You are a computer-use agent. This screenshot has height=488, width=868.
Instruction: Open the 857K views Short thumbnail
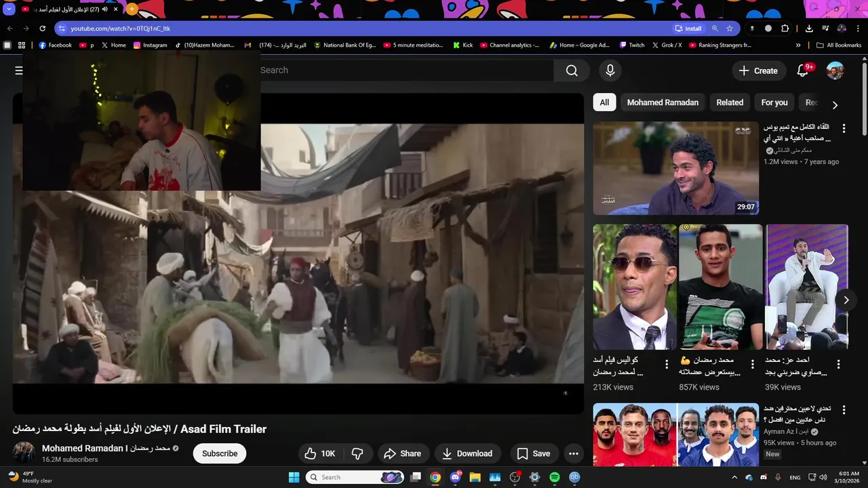click(720, 287)
